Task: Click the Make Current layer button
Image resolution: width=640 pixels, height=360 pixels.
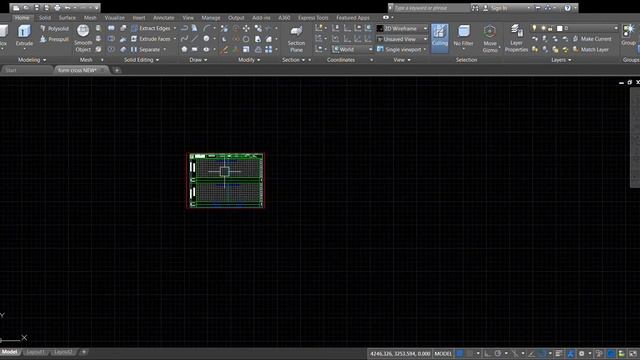Action: coord(592,39)
